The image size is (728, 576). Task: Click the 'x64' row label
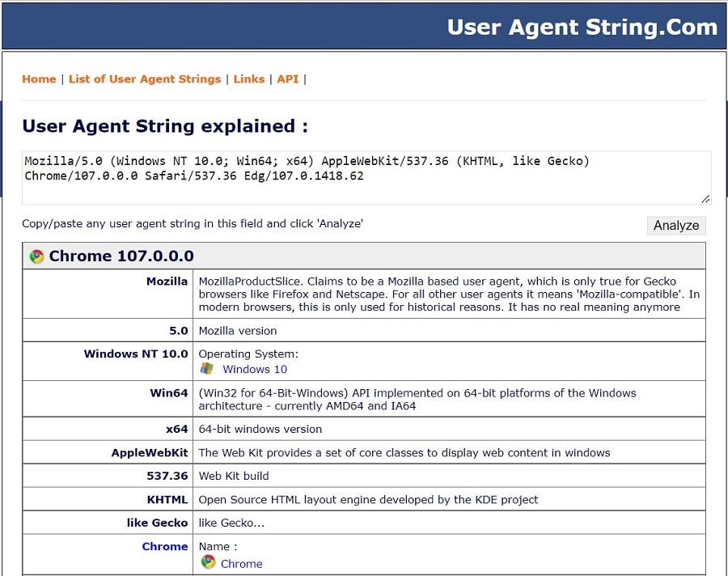tap(177, 430)
